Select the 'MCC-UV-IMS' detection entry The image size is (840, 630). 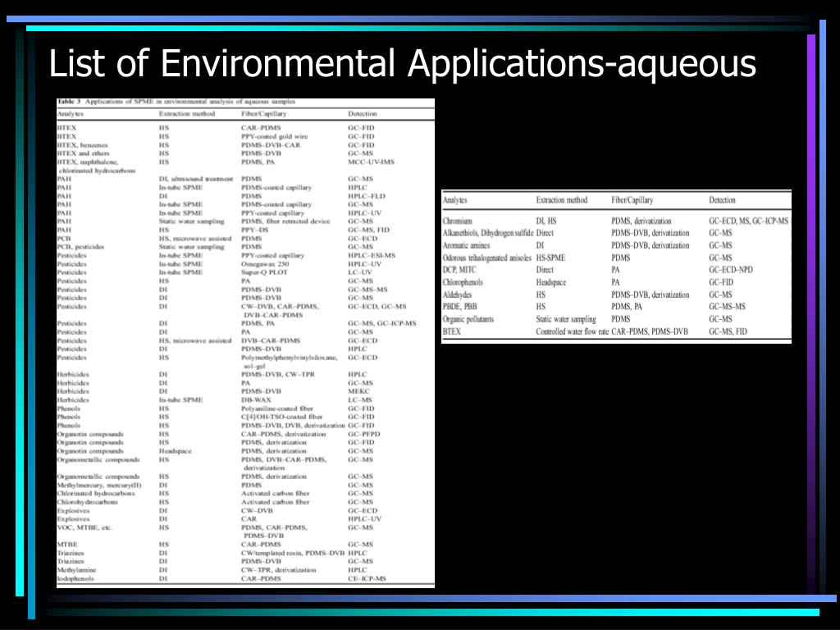371,162
